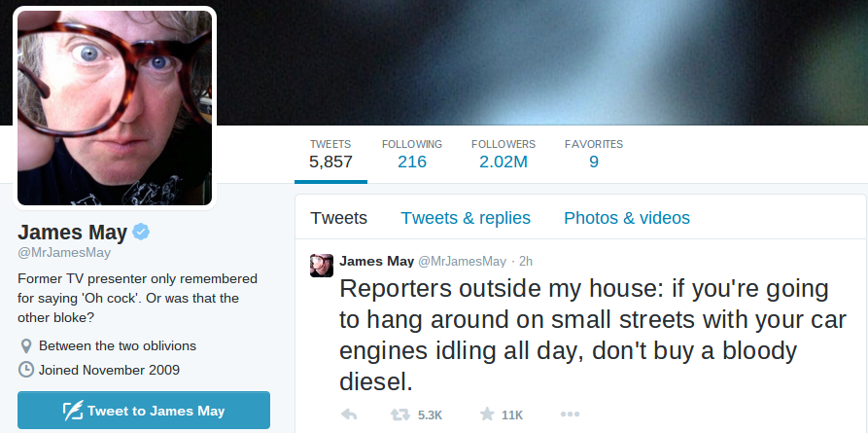
Task: Click the tweet's 2h timestamp
Action: point(526,261)
